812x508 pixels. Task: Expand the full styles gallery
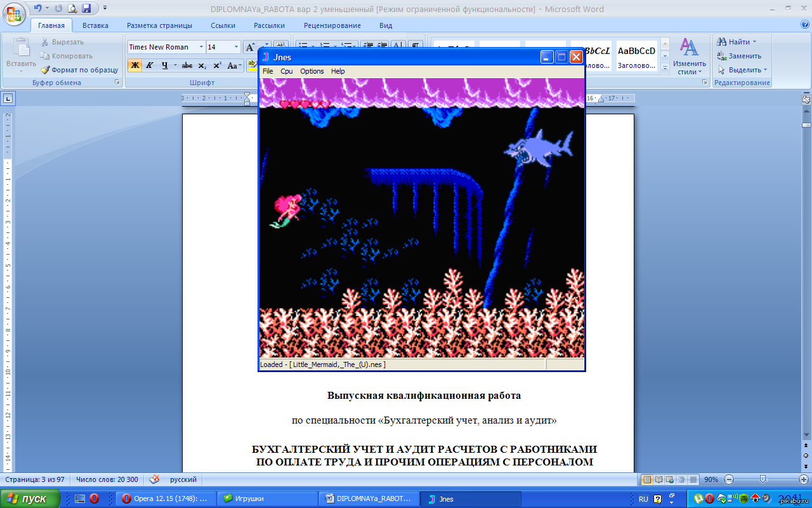(665, 68)
